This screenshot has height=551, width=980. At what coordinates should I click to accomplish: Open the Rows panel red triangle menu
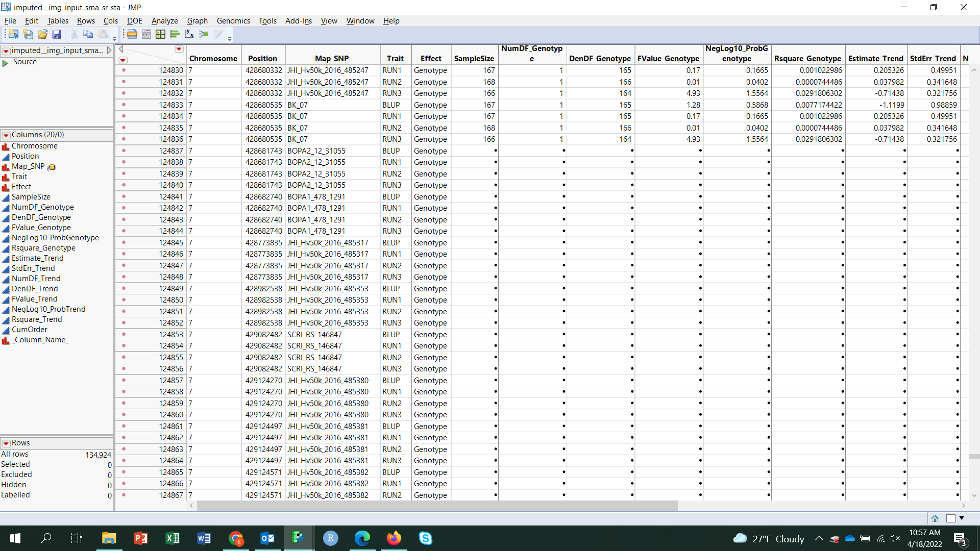(6, 443)
